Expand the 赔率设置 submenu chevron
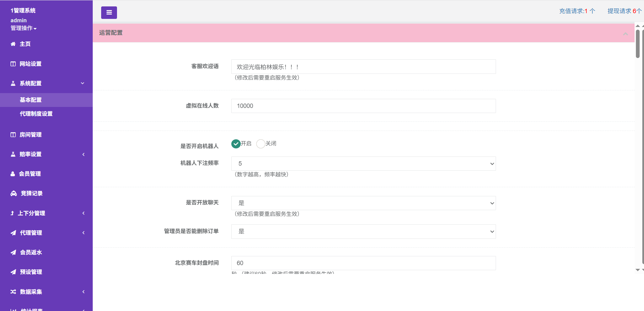 tap(83, 154)
